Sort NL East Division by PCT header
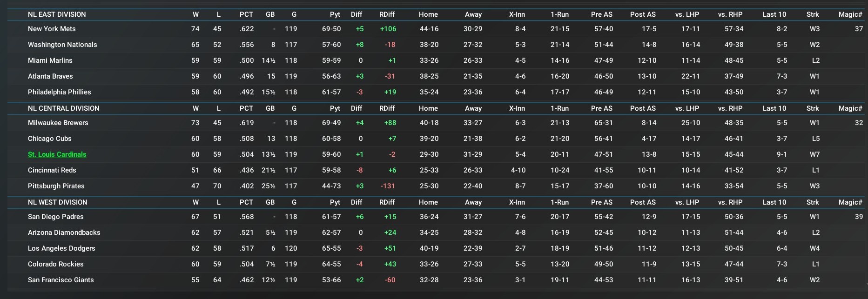Image resolution: width=868 pixels, height=299 pixels. [x=246, y=14]
